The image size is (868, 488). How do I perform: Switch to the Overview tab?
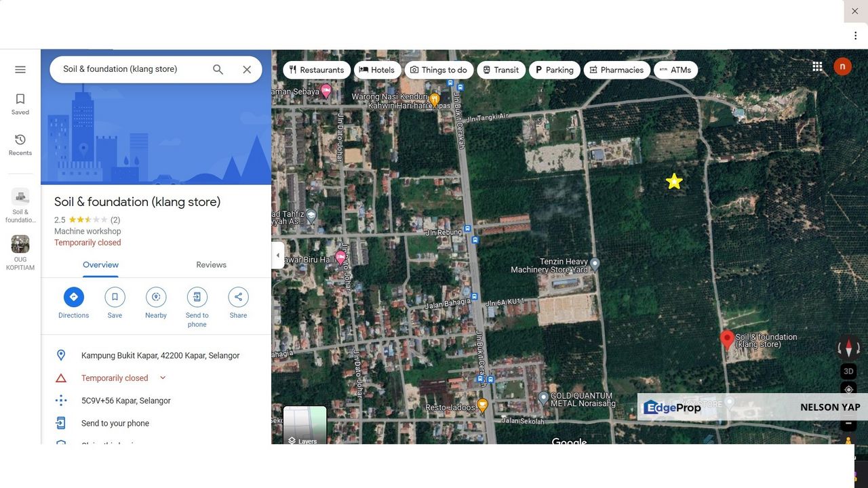(100, 265)
